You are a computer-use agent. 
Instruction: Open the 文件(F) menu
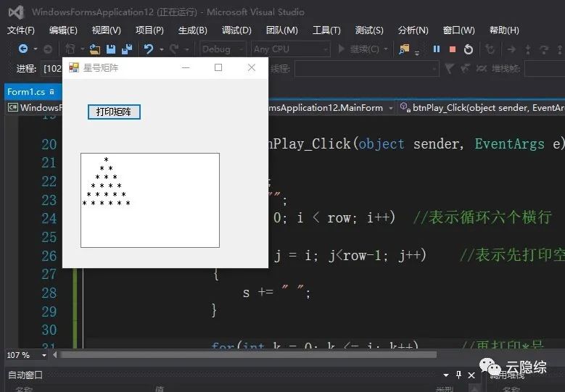tap(20, 30)
